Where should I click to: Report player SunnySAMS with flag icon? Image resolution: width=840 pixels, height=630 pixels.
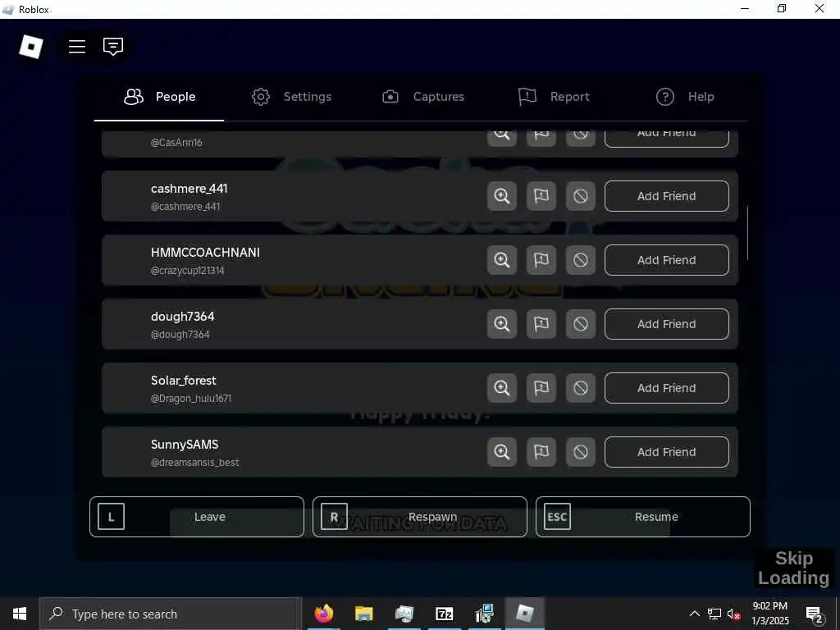(541, 452)
